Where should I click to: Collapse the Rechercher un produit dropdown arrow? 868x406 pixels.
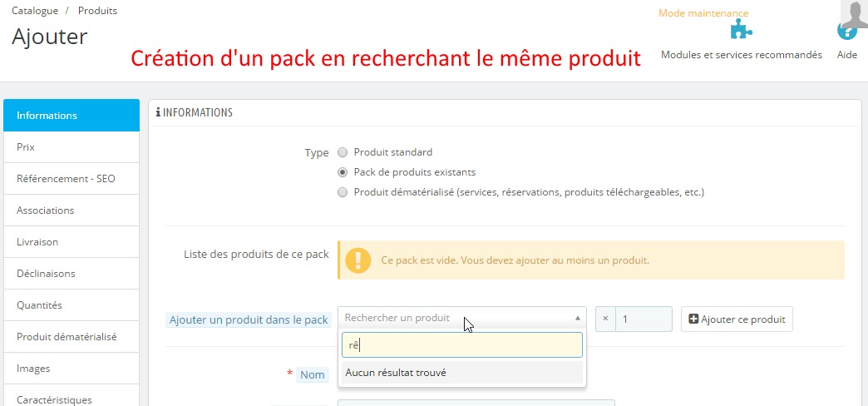click(577, 319)
